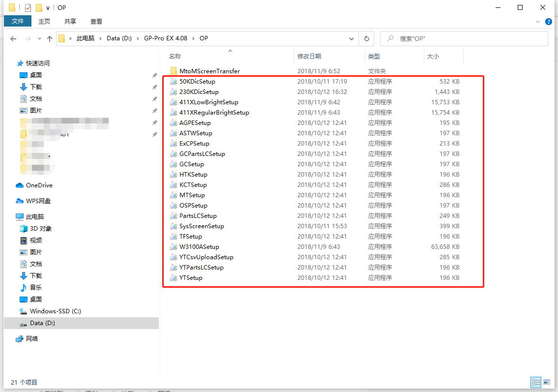Navigate to 此电脑 in the address bar
Screen dimensions: 558x392
[86, 38]
